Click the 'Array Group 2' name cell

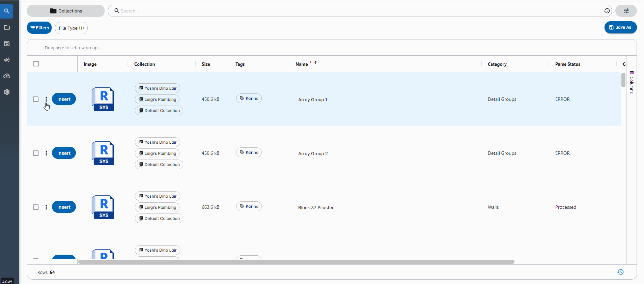(x=313, y=153)
